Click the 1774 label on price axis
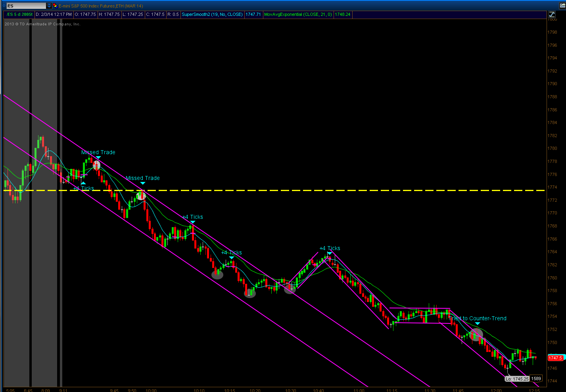 point(552,187)
